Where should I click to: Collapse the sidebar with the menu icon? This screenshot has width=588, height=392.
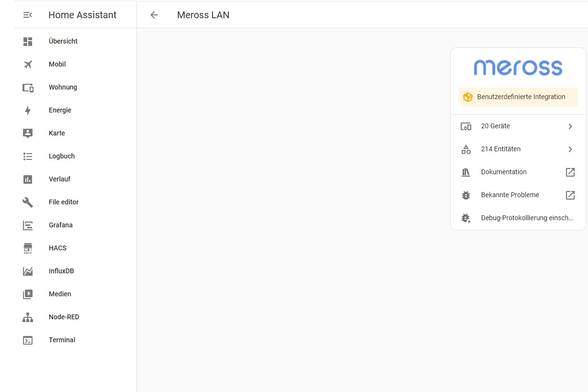coord(28,15)
